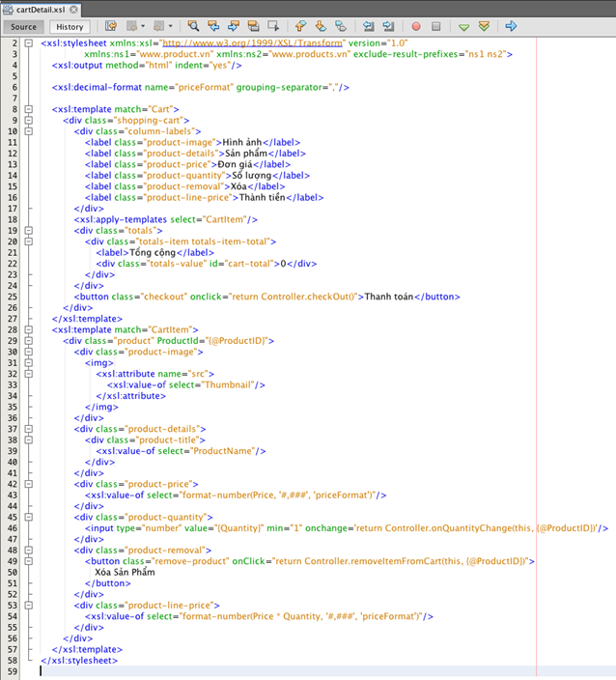This screenshot has width=616, height=680.
Task: Click the text "Số lượng" on line 14
Action: 251,175
